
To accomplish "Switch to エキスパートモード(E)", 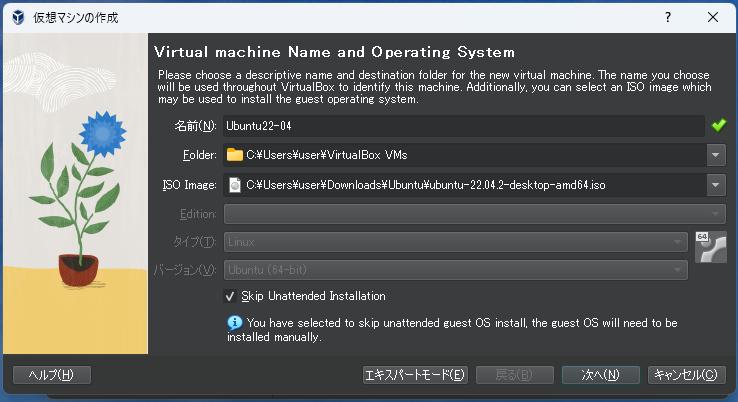I will coord(415,375).
